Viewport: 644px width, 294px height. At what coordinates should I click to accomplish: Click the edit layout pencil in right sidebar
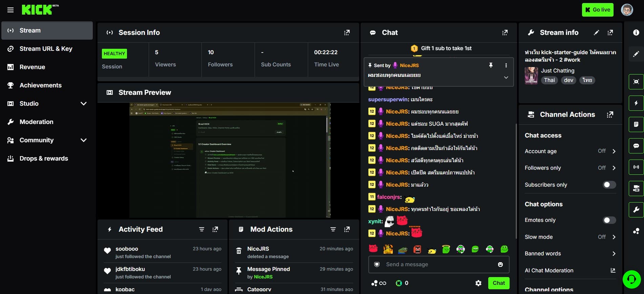[x=636, y=54]
